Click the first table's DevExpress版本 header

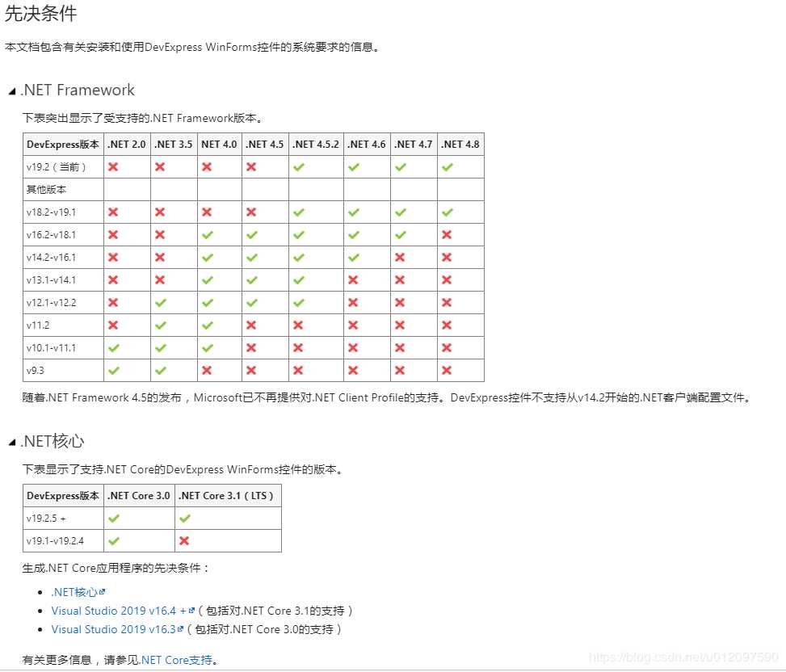coord(63,145)
